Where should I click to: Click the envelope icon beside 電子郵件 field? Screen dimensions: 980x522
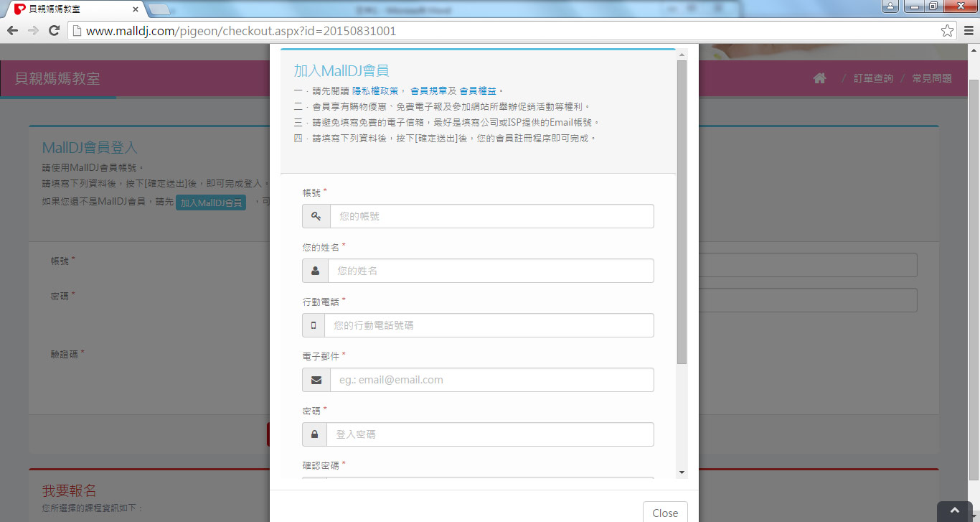tap(316, 380)
